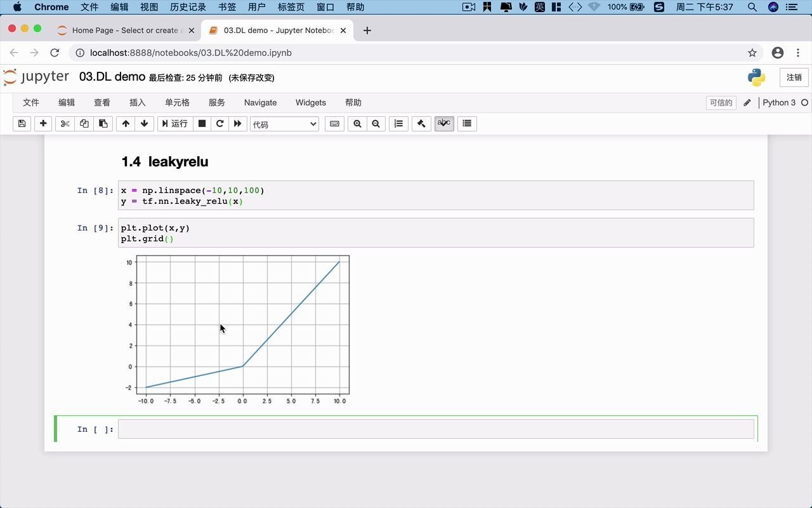
Task: Click the In [9] plt.plot code cell
Action: [436, 233]
